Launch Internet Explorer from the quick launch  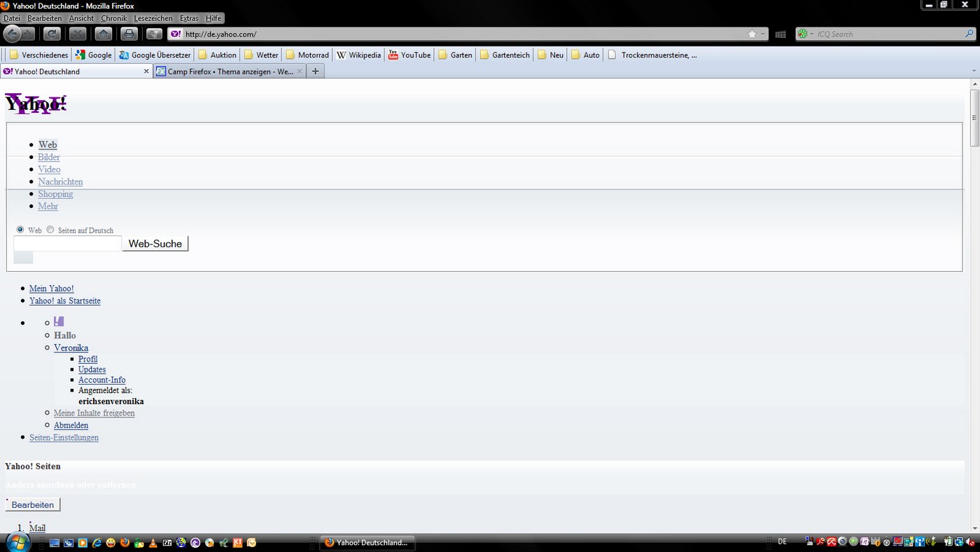click(97, 542)
